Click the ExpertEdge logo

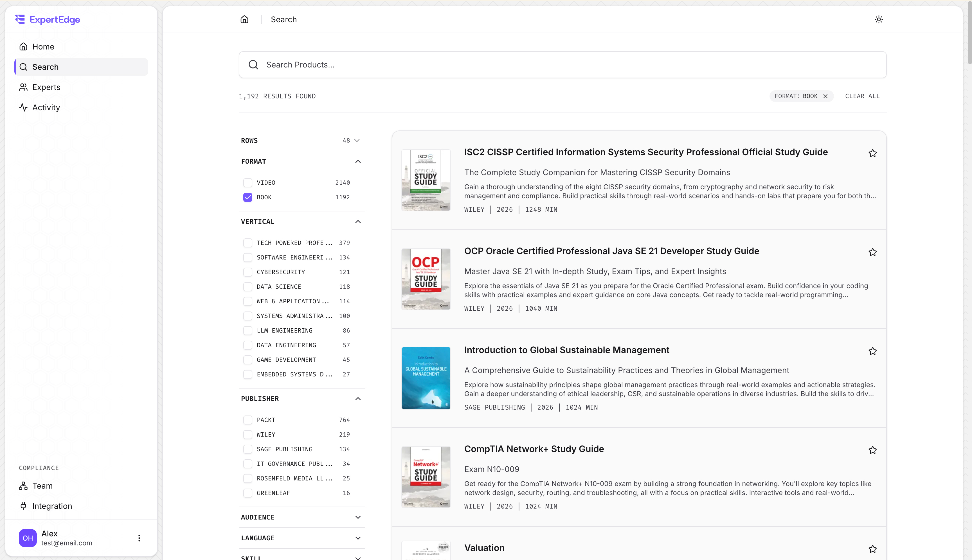click(x=48, y=19)
